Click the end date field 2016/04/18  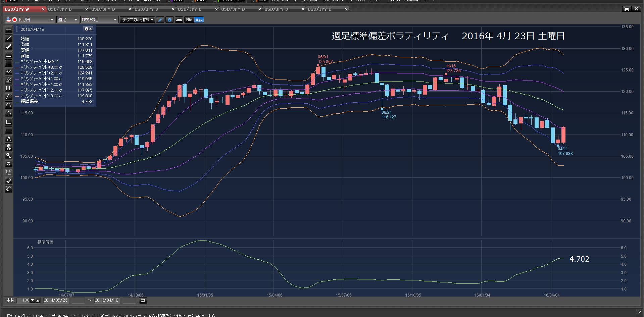pos(107,300)
